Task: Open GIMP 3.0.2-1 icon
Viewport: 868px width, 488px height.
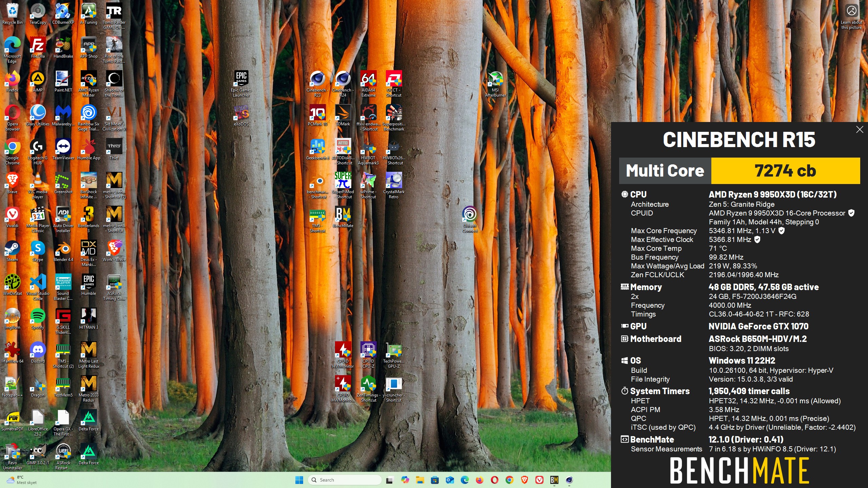Action: (38, 454)
